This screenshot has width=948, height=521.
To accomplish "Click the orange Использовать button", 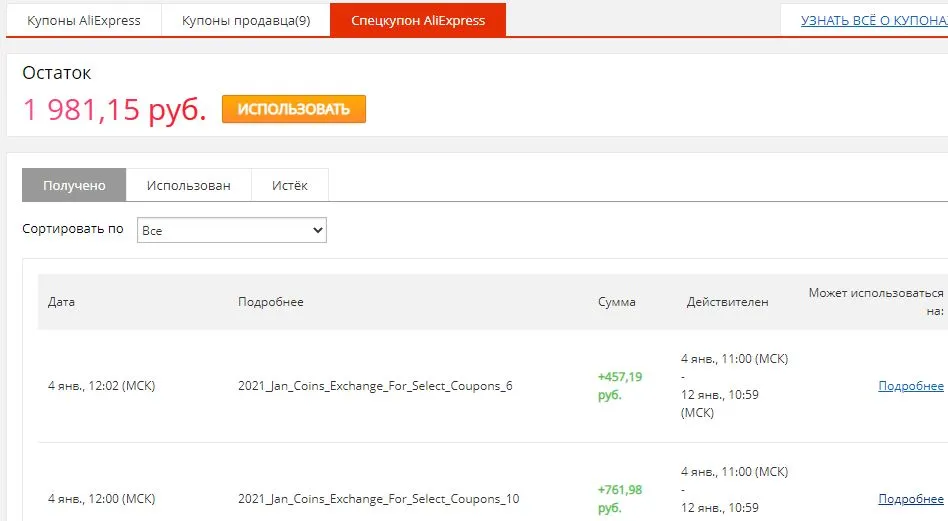I will click(x=294, y=109).
